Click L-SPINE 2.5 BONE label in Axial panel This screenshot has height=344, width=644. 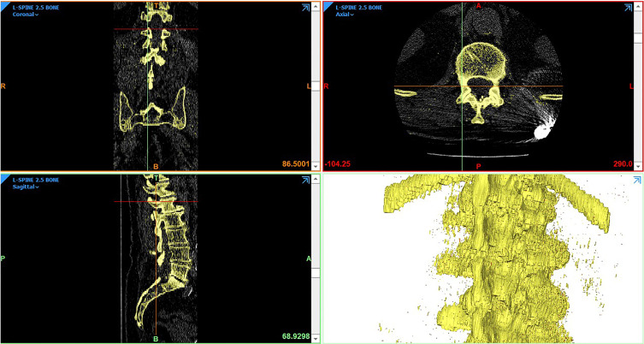pos(358,8)
